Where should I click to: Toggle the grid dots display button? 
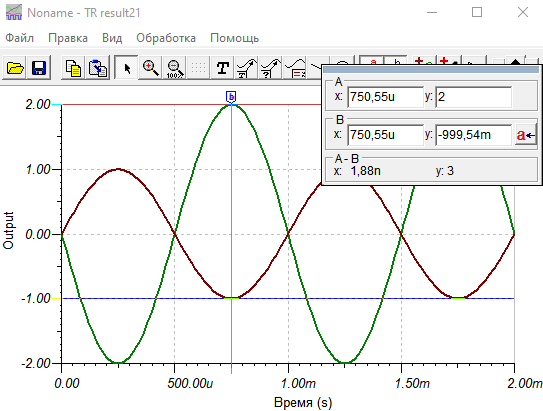(198, 68)
